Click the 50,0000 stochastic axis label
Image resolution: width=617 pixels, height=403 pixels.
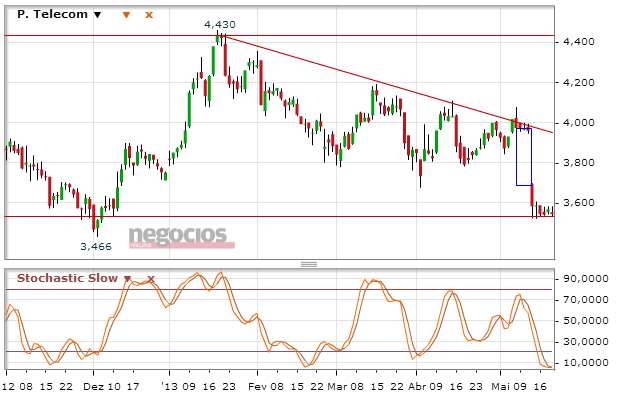pos(586,321)
